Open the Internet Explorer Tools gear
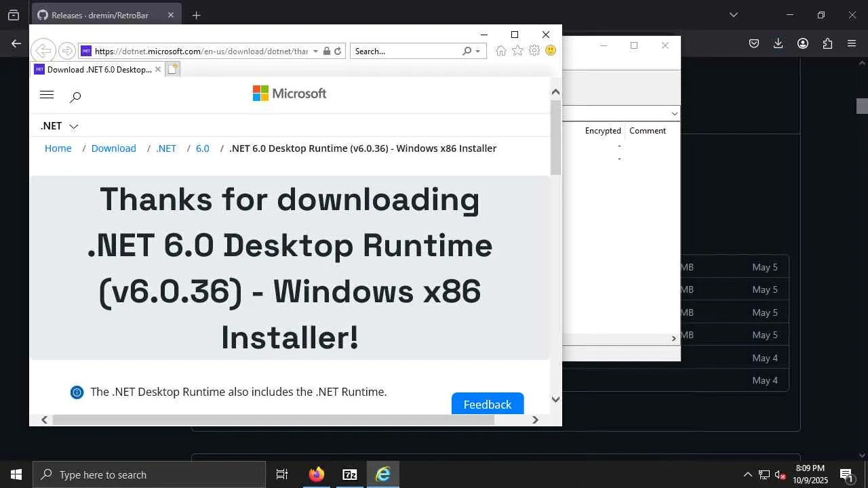 click(534, 51)
